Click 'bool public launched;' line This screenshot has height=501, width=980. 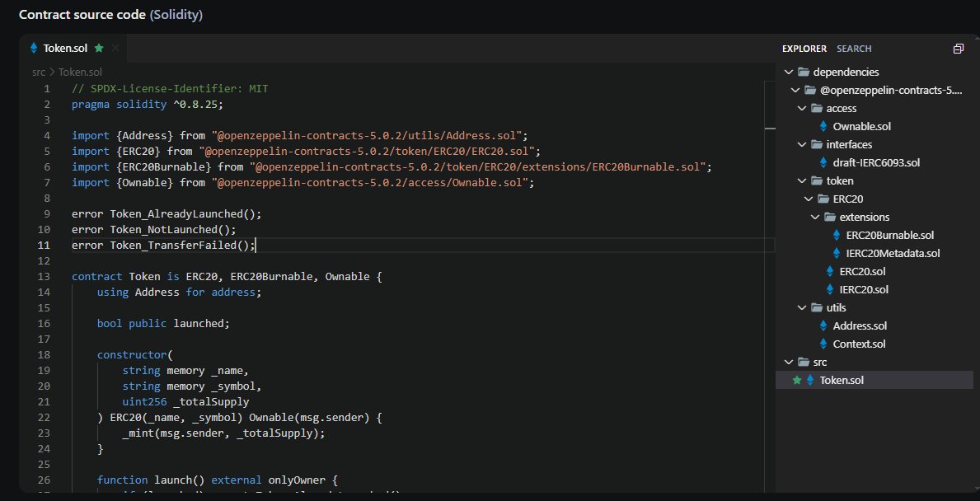[x=164, y=324]
